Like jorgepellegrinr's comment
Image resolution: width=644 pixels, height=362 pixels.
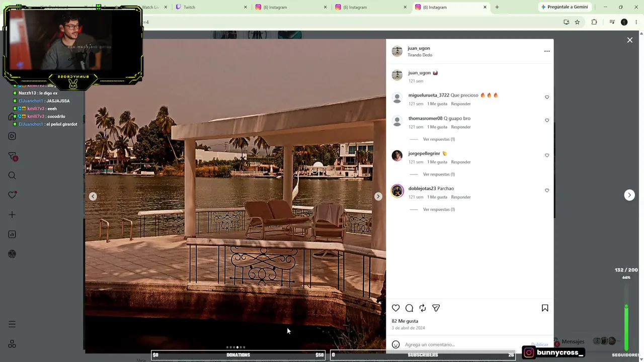coord(547,155)
